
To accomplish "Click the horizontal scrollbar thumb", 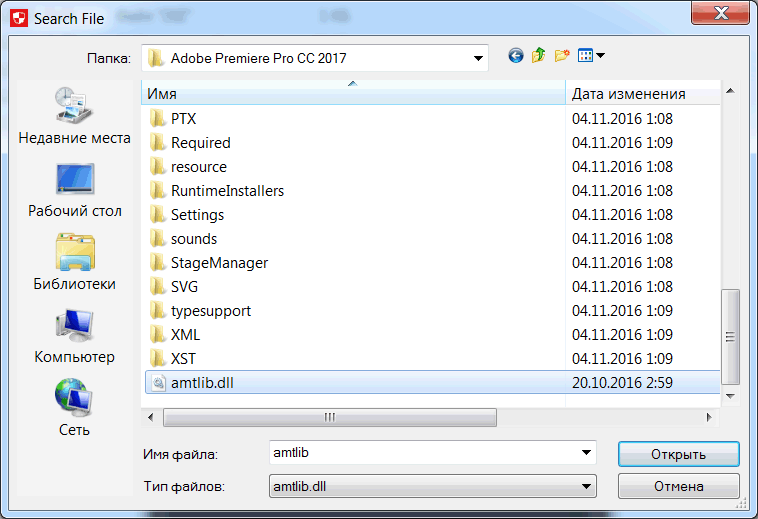I will [330, 417].
